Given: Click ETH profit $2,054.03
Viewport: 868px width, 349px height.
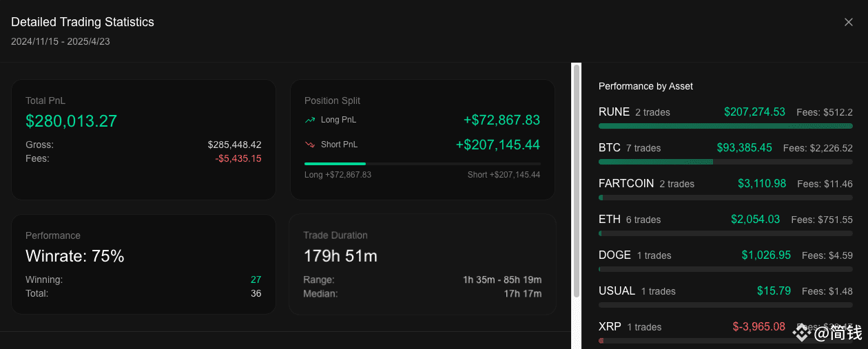Looking at the screenshot, I should tap(756, 219).
